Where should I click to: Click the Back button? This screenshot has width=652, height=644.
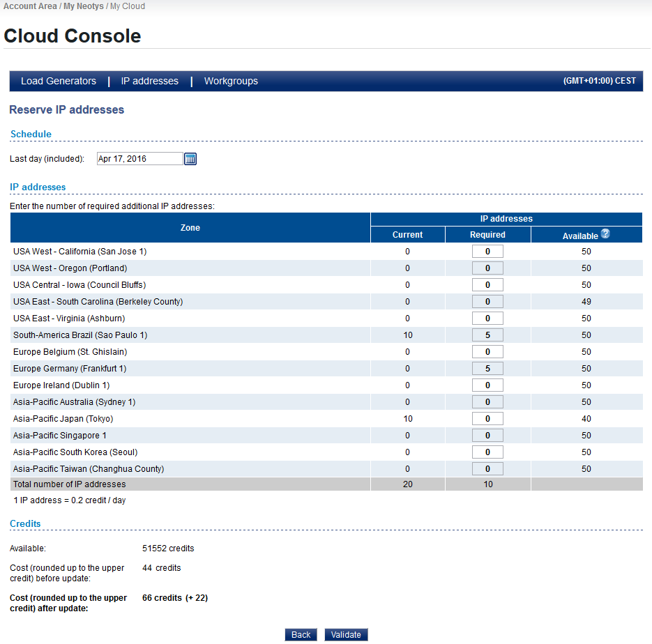pyautogui.click(x=301, y=635)
